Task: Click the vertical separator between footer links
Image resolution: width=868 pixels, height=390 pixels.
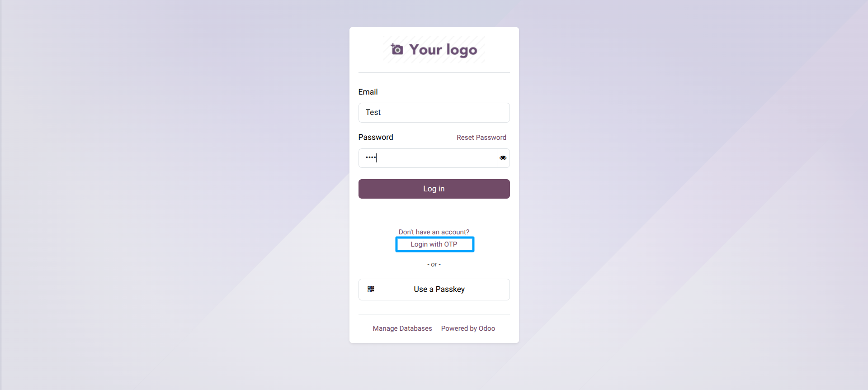Action: tap(437, 328)
